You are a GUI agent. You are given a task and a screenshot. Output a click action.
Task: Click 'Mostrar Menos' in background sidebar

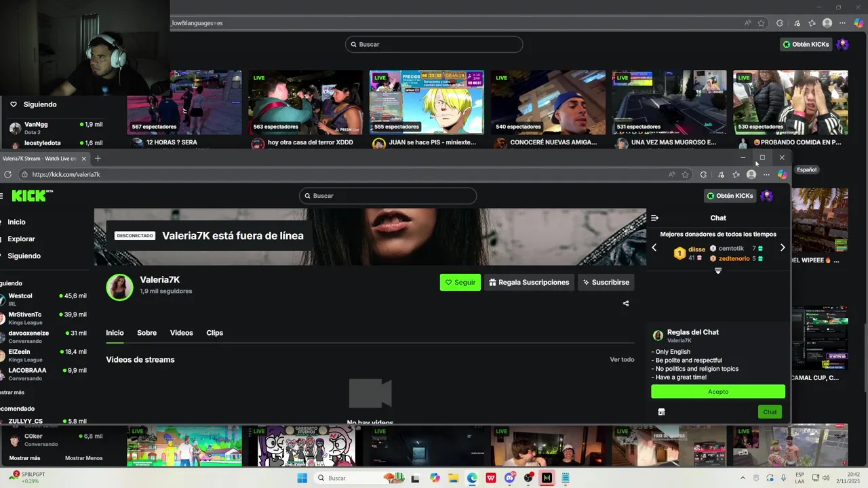pos(84,458)
